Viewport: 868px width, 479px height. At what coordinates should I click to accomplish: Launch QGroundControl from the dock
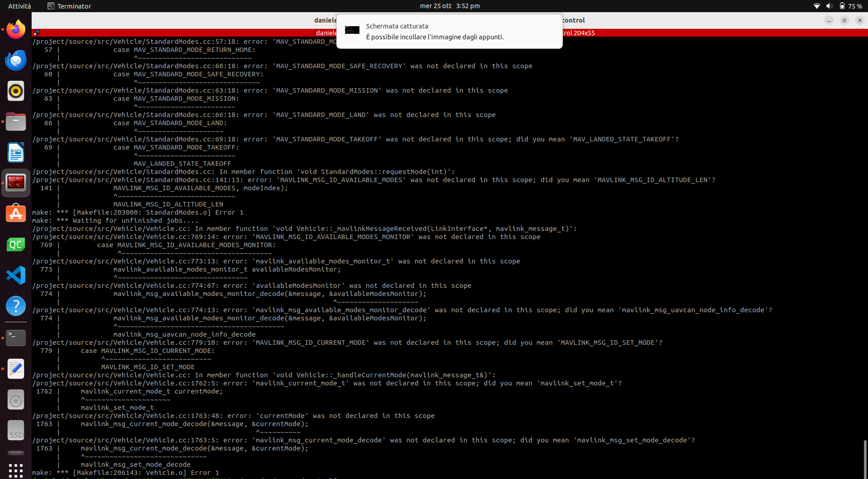(x=15, y=244)
